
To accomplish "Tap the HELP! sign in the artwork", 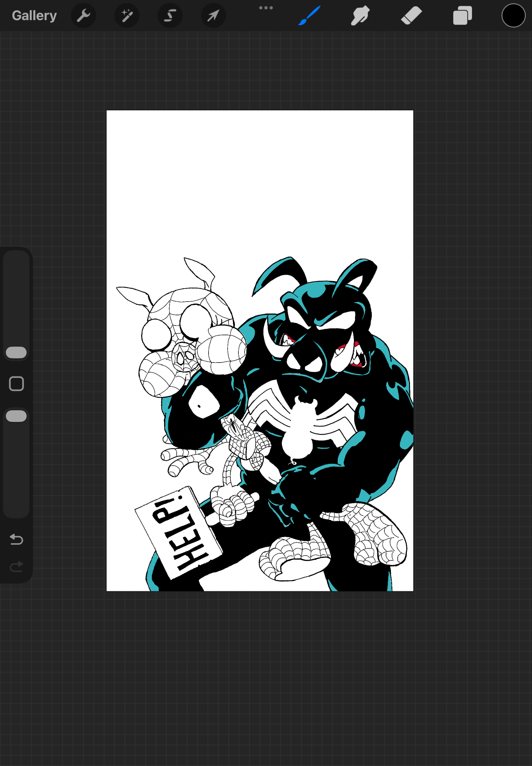I will coord(179,533).
